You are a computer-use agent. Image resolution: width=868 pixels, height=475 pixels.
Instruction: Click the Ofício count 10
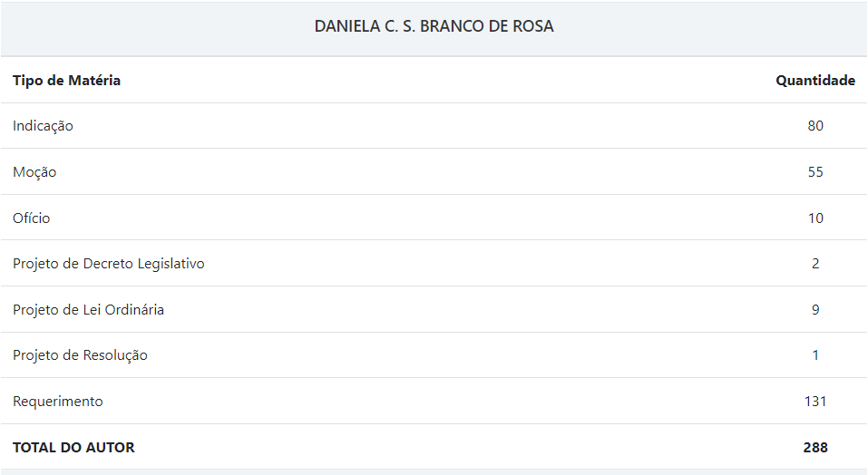(814, 218)
